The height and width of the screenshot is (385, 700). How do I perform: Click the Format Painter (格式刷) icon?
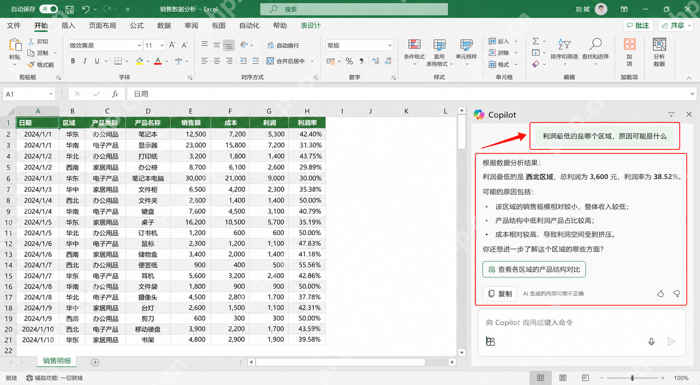pos(31,65)
